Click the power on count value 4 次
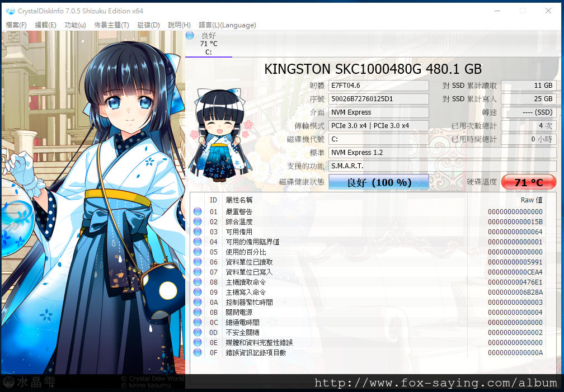This screenshot has height=392, width=564. (x=528, y=126)
